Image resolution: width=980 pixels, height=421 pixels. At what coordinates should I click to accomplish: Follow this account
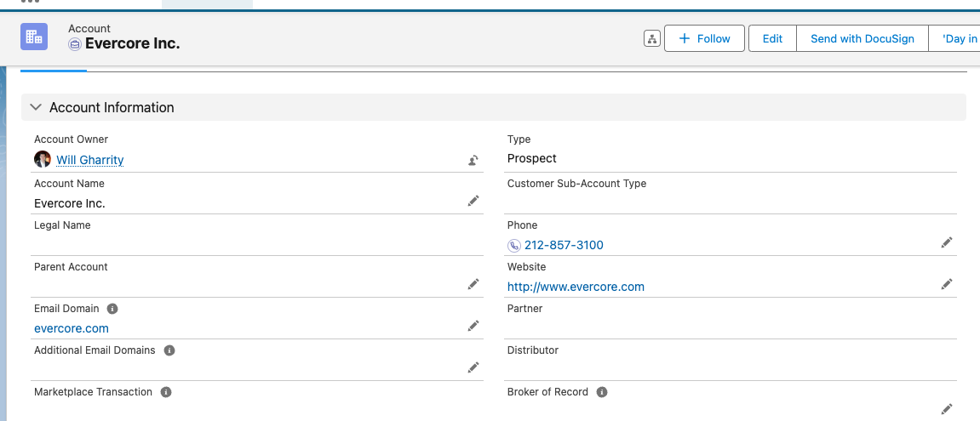pos(704,39)
